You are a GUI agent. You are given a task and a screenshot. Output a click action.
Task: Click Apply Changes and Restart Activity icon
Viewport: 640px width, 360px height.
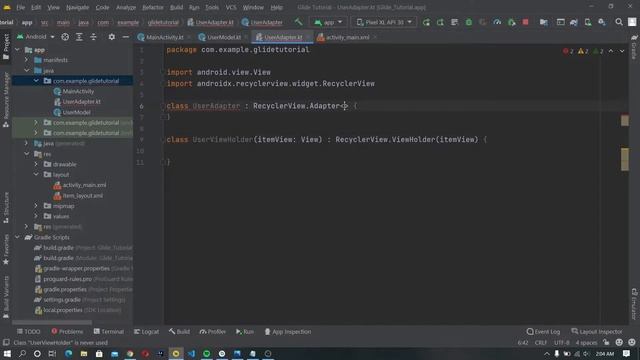440,22
